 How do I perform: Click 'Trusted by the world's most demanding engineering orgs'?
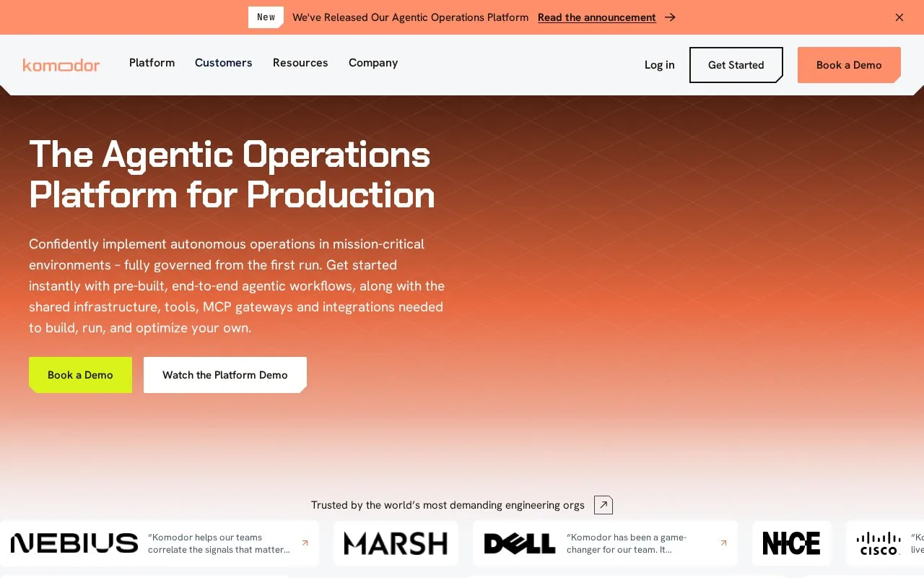point(448,505)
